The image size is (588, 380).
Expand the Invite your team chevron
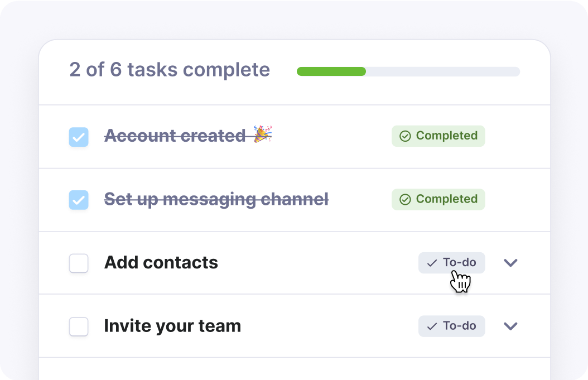click(510, 326)
